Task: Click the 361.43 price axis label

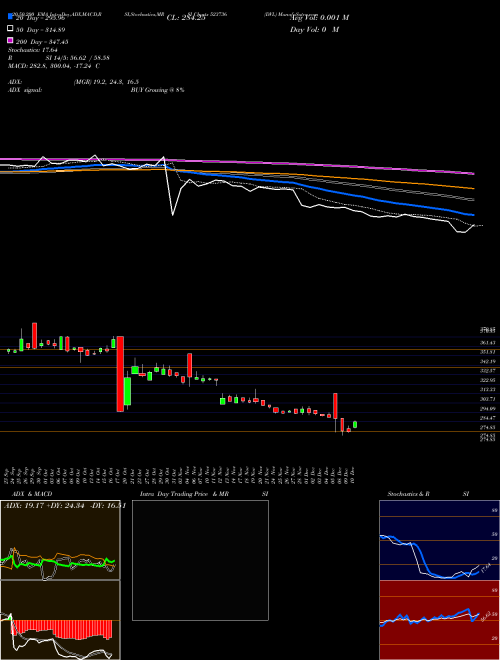Action: point(488,343)
